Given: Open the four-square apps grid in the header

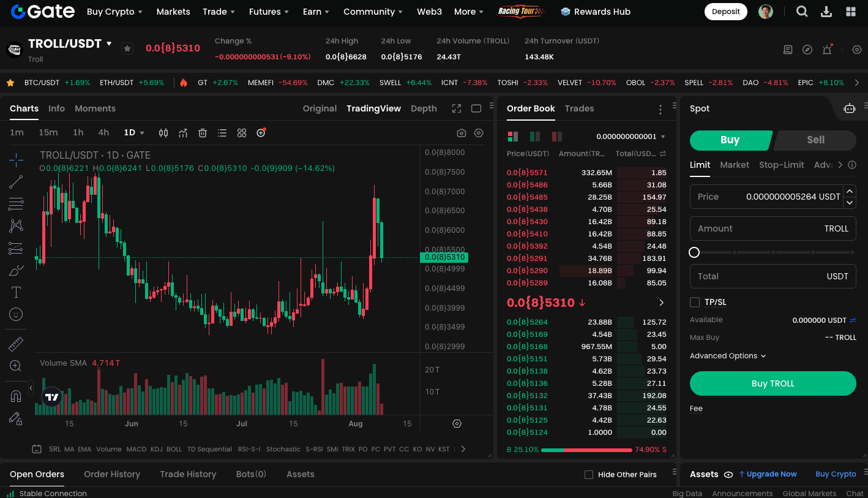Looking at the screenshot, I should pyautogui.click(x=851, y=12).
